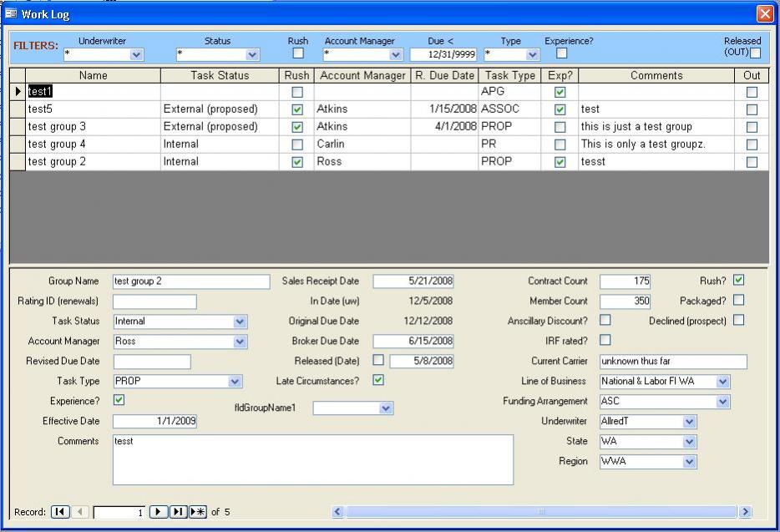The width and height of the screenshot is (780, 532).
Task: Click the Comments column header
Action: [x=656, y=75]
